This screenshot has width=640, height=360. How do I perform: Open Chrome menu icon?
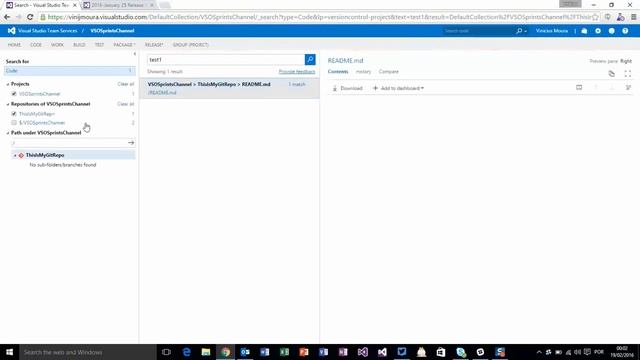[633, 17]
